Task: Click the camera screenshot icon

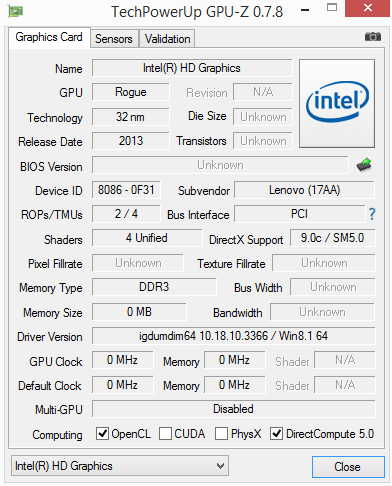Action: pos(373,36)
